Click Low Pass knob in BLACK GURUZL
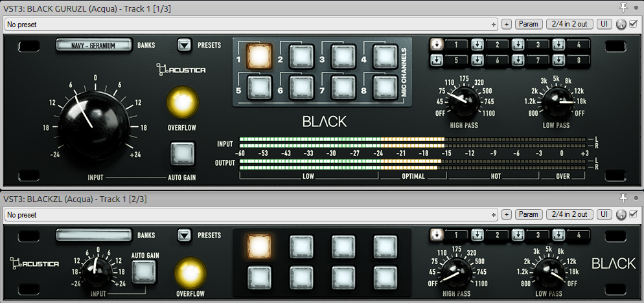The width and height of the screenshot is (644, 303). point(558,100)
